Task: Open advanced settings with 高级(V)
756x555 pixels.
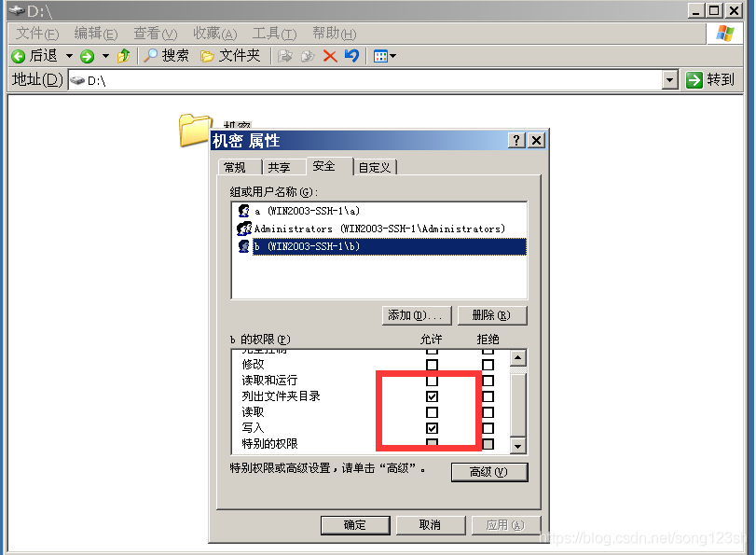Action: tap(489, 472)
